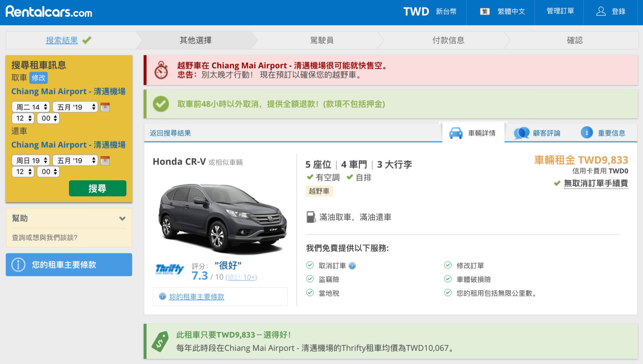
Task: Click the fuel pump icon
Action: point(311,217)
